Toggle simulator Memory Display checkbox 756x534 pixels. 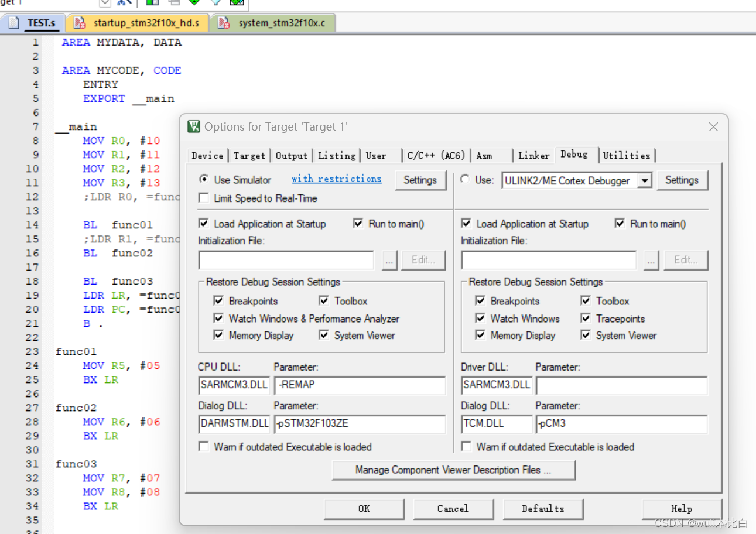218,336
